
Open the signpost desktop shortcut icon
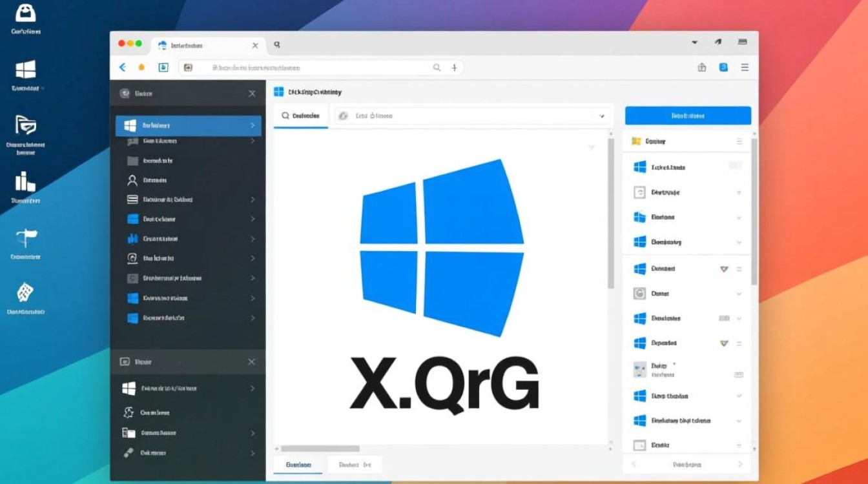coord(26,238)
